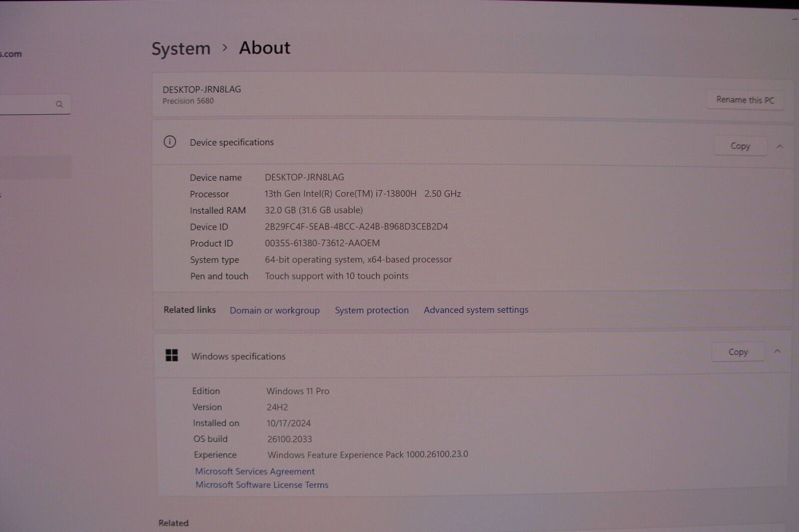This screenshot has height=532, width=799.
Task: Click the System type label
Action: tap(215, 260)
